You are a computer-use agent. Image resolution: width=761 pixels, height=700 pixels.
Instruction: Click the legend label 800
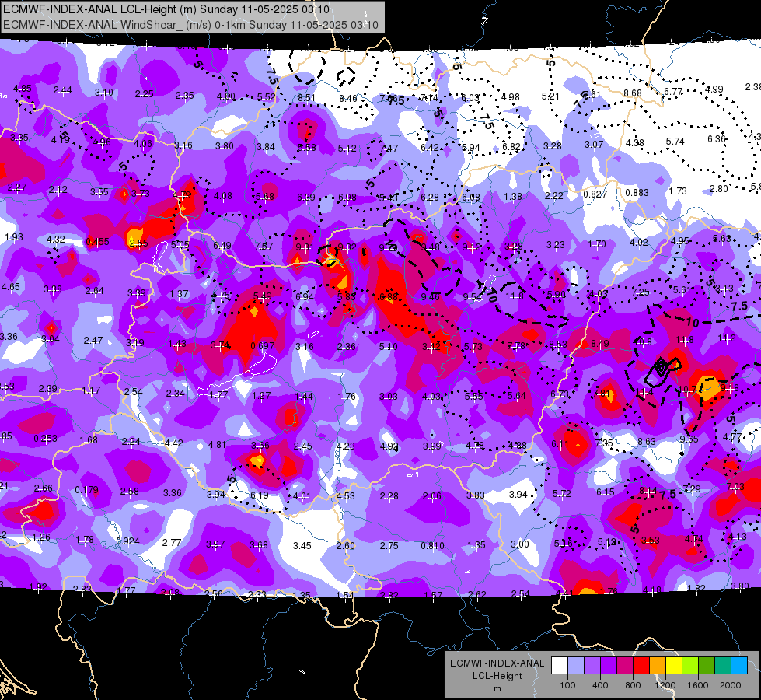tap(633, 685)
